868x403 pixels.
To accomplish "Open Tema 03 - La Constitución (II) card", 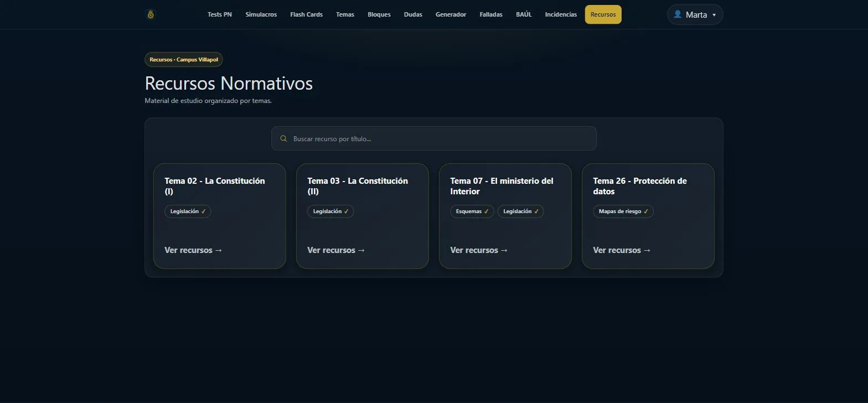I will click(x=363, y=216).
